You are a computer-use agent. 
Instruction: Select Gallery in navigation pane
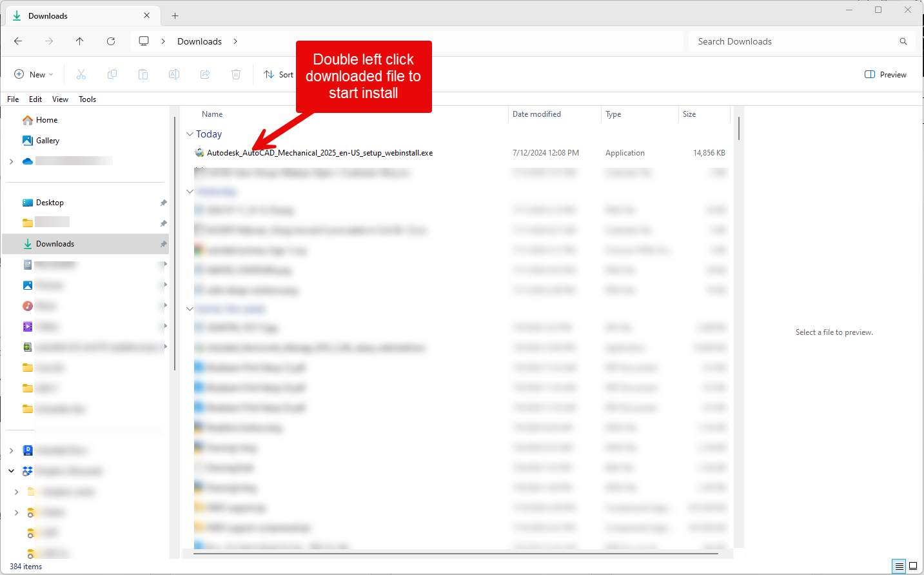[47, 141]
